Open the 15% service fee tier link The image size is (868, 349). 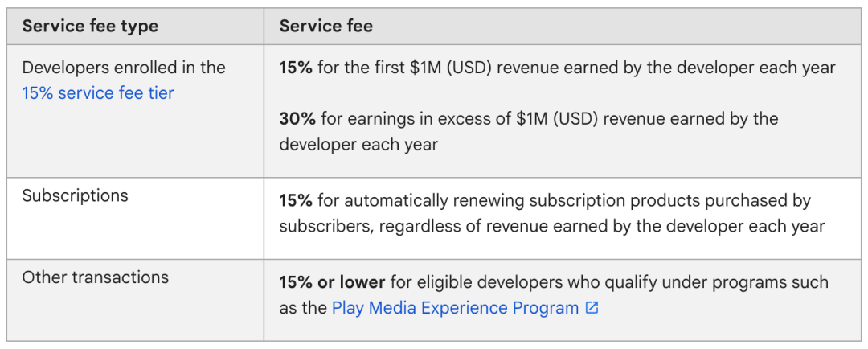click(98, 93)
